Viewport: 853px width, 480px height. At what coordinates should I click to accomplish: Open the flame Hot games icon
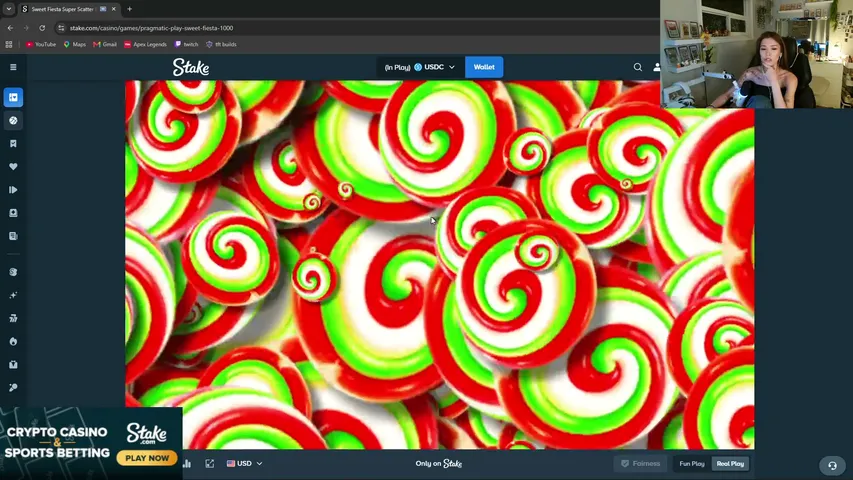13,341
